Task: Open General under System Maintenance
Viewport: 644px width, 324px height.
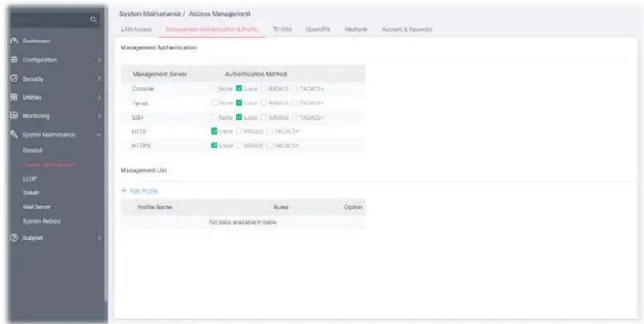Action: coord(32,150)
